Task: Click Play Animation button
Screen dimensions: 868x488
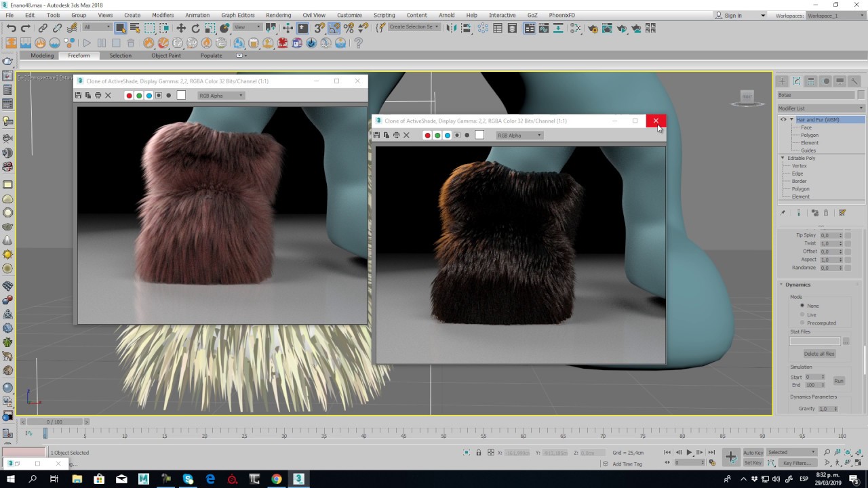Action: [x=690, y=452]
